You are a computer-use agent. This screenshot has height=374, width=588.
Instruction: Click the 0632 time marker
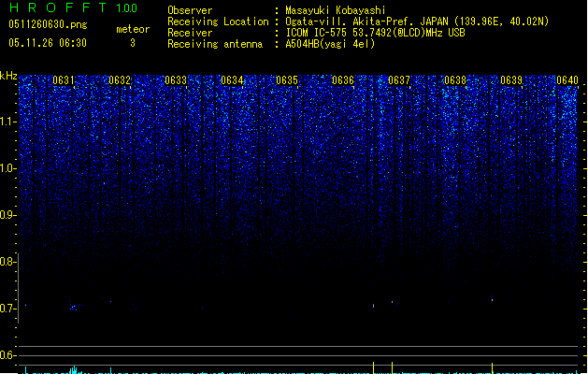tap(120, 80)
